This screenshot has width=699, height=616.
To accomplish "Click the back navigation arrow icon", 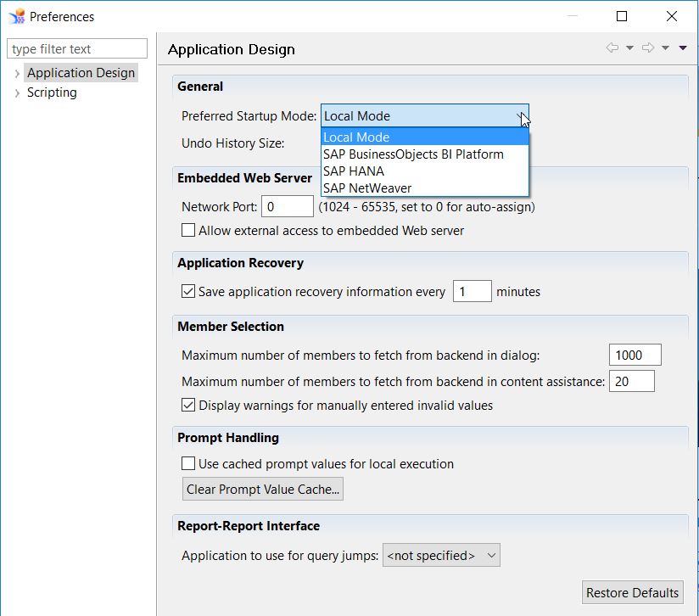I will (612, 48).
